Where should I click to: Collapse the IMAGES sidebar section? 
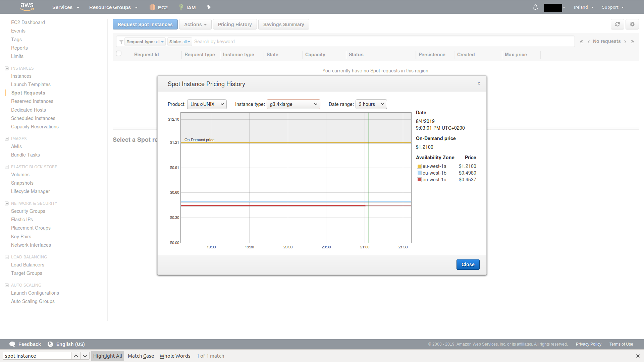(x=6, y=139)
